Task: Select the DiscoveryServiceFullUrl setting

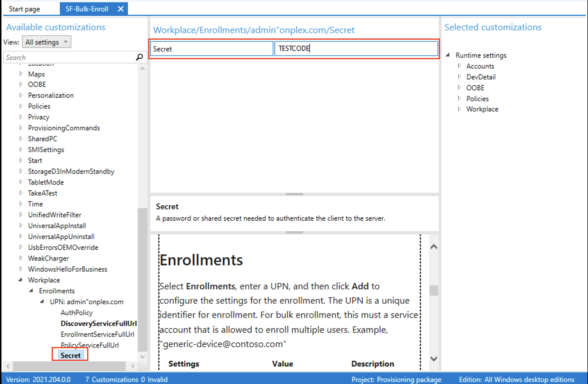Action: tap(98, 323)
